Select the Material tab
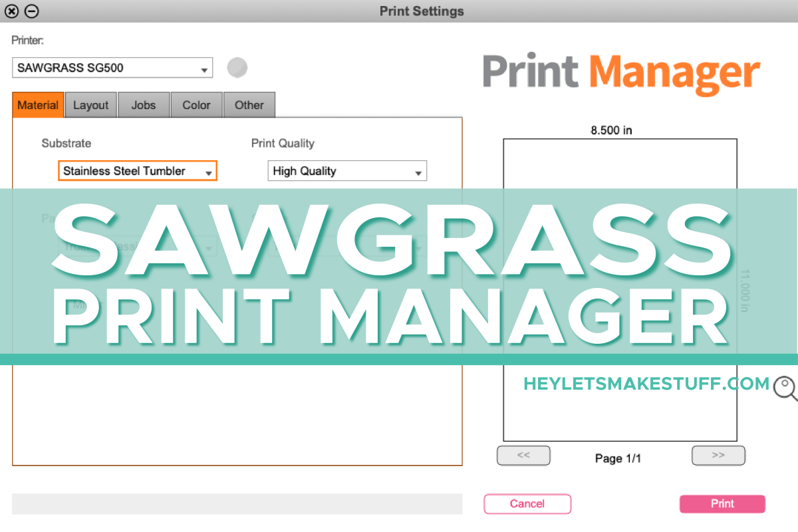The image size is (798, 532). point(37,105)
